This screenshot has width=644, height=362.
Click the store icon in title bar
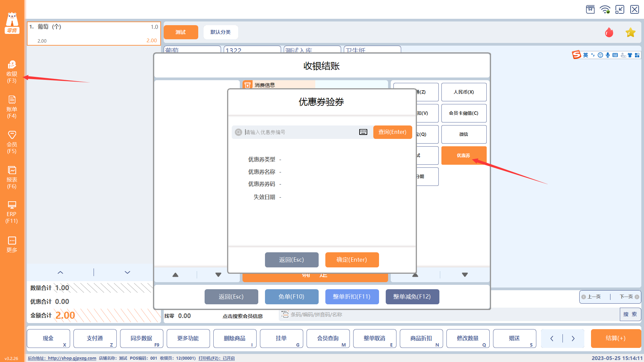pos(590,9)
